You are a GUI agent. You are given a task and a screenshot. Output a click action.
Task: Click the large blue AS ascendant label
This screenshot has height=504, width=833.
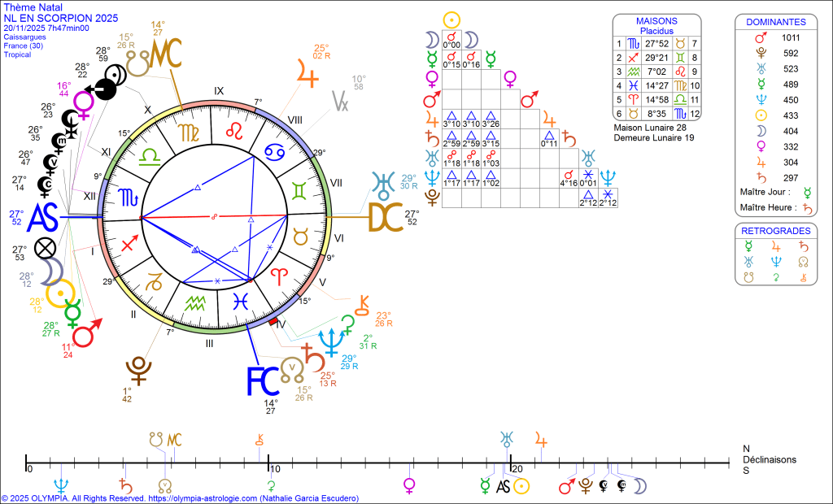[44, 218]
